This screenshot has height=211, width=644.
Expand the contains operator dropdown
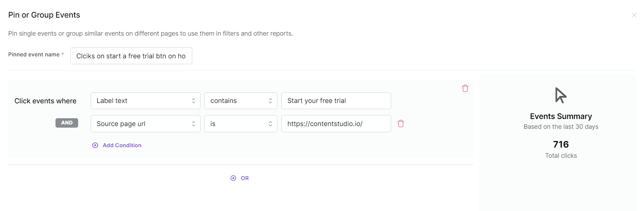tap(241, 101)
